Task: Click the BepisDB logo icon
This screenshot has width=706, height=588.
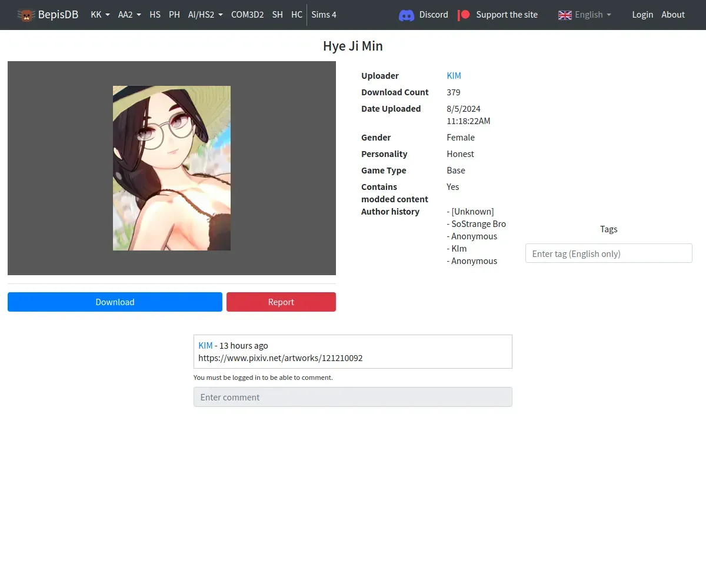Action: pos(26,15)
